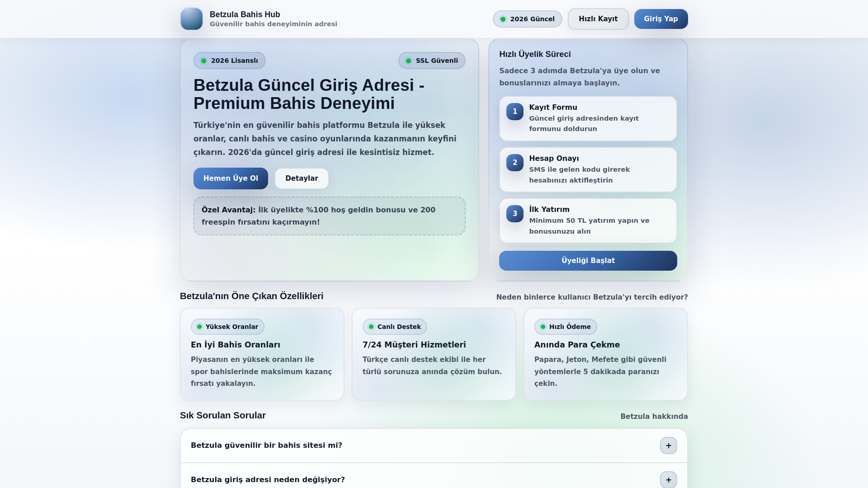Click the Özel Avantaj bonus notice box

329,216
